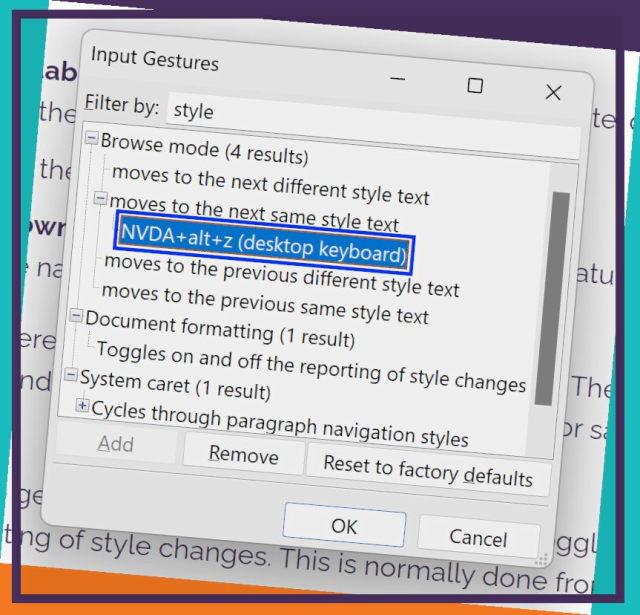Select the Browse mode (4 results) label
This screenshot has width=640, height=615.
(204, 151)
